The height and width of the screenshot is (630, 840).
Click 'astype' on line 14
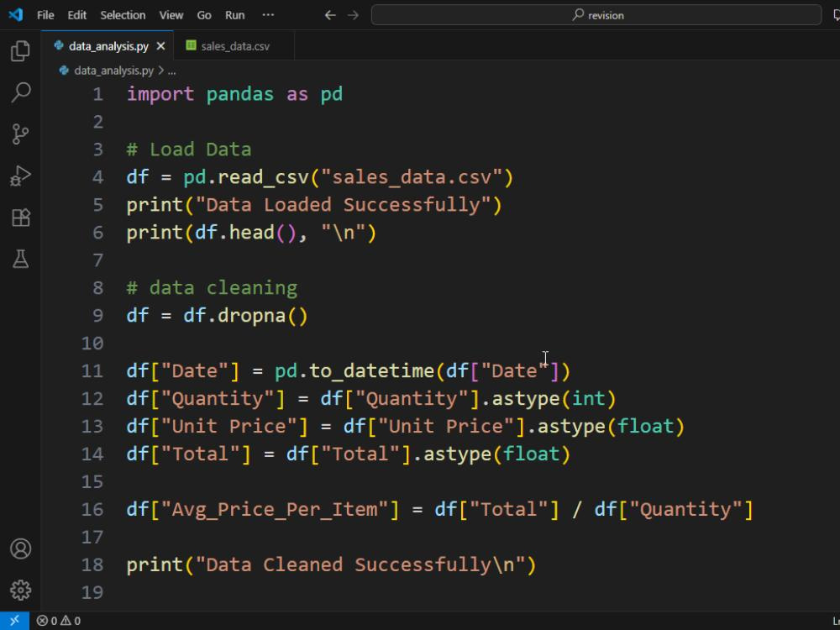point(458,454)
